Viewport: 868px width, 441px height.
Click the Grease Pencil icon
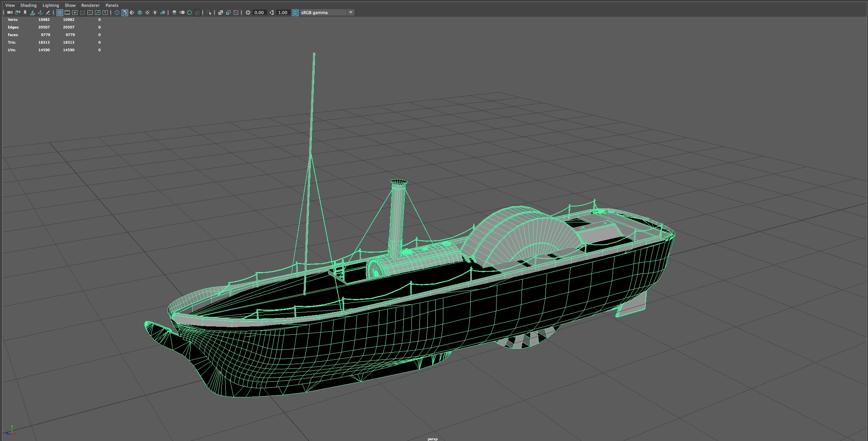48,13
